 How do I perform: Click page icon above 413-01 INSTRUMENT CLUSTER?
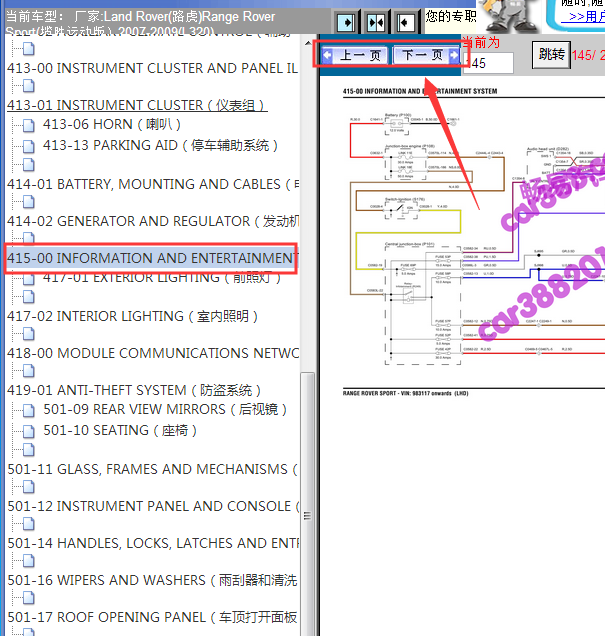tap(28, 86)
